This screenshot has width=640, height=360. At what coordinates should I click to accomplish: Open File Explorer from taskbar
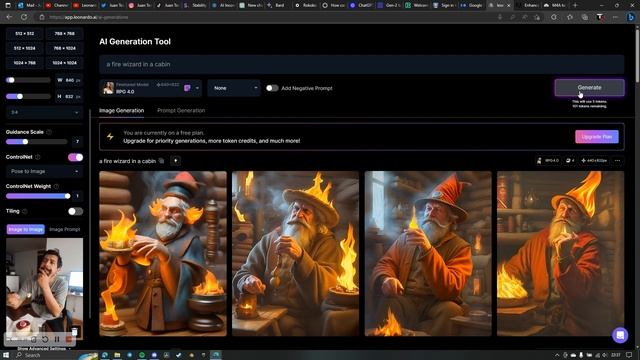(117, 355)
